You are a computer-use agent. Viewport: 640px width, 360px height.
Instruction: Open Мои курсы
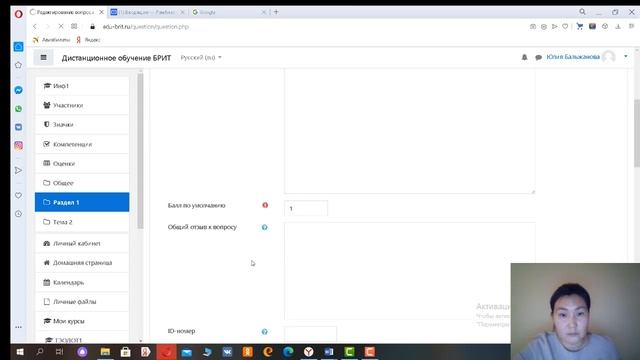[82, 321]
